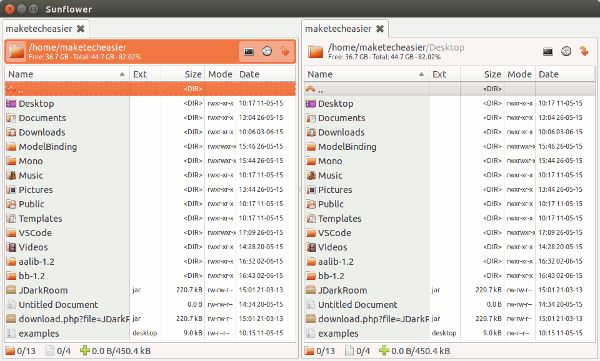Click left pane path /home/maketecheasier

click(x=77, y=47)
